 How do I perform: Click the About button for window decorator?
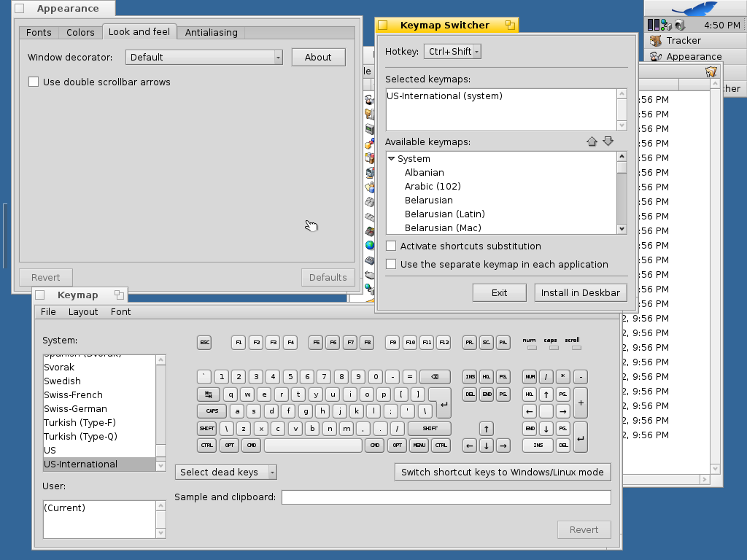318,57
